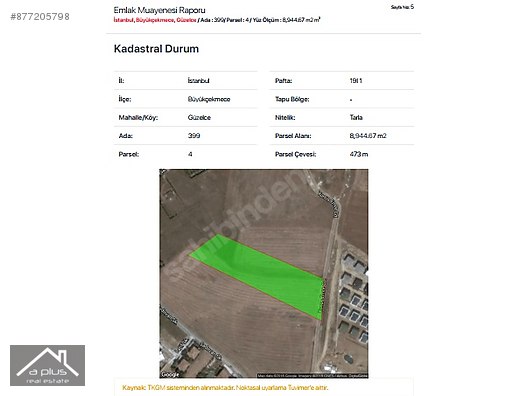Click the housing complex on the map
528x396 pixels.
click(353, 296)
